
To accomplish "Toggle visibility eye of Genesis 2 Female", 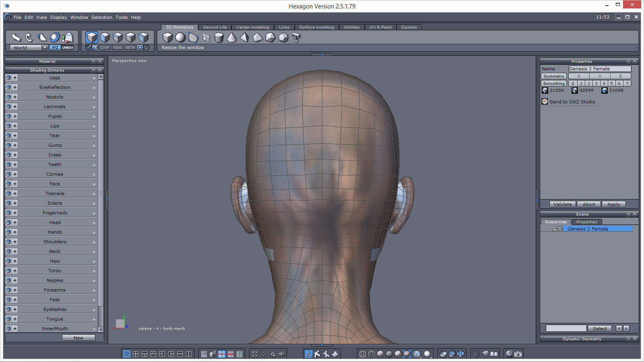I will click(x=560, y=229).
